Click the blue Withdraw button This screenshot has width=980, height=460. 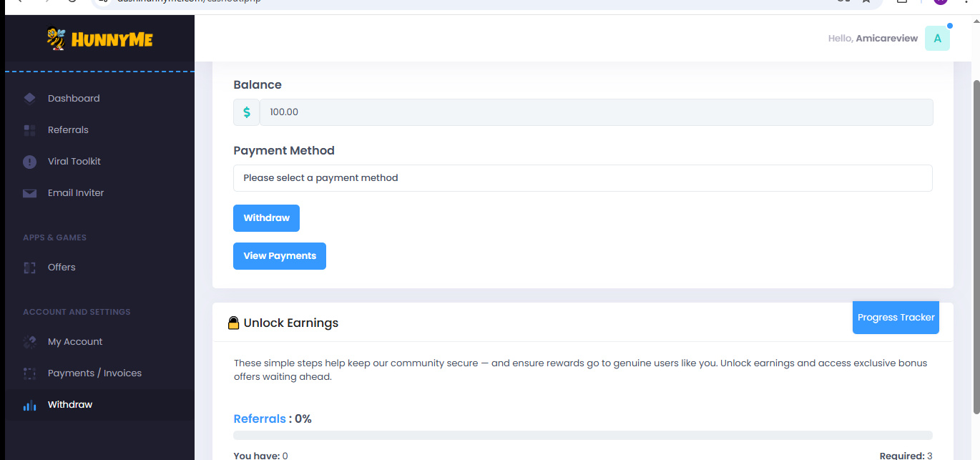pyautogui.click(x=266, y=218)
